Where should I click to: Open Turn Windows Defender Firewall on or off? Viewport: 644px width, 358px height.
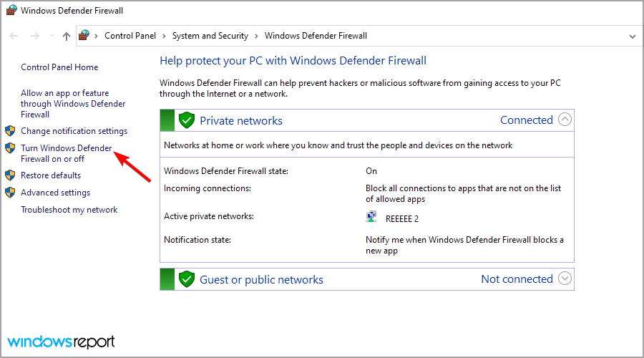[x=66, y=153]
